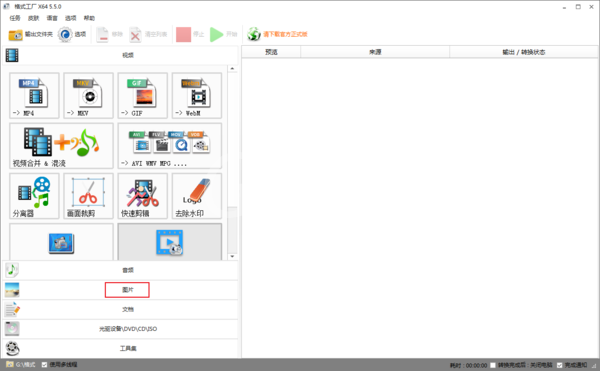Viewport: 600px width, 371px height.
Task: Click the up arrow of the video panel scrollbar
Action: pos(232,69)
